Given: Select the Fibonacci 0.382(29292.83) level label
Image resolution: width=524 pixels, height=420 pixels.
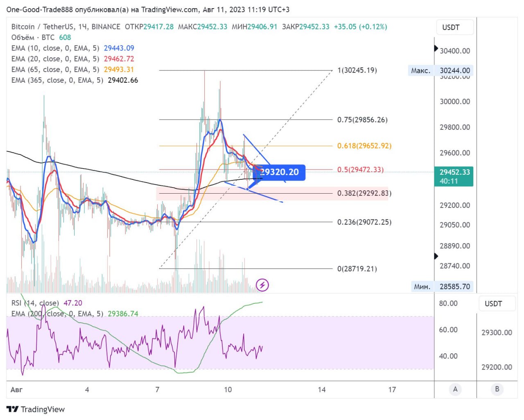Looking at the screenshot, I should [x=364, y=193].
